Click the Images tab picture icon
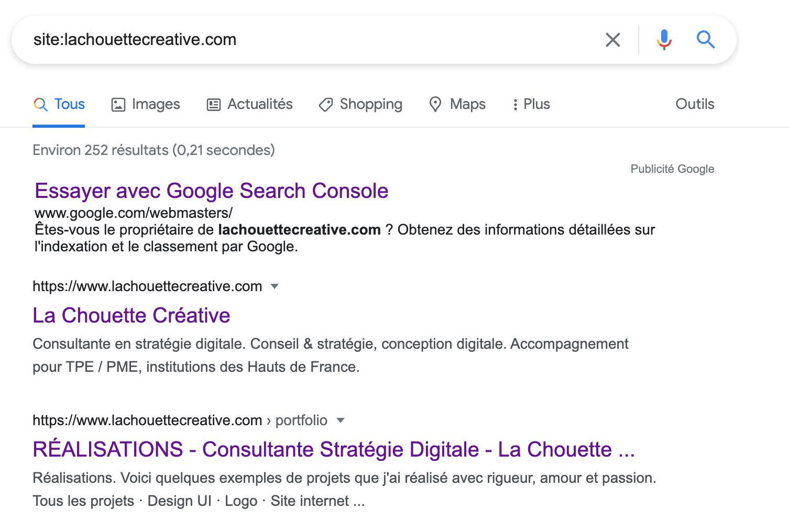The height and width of the screenshot is (532, 789). tap(118, 105)
